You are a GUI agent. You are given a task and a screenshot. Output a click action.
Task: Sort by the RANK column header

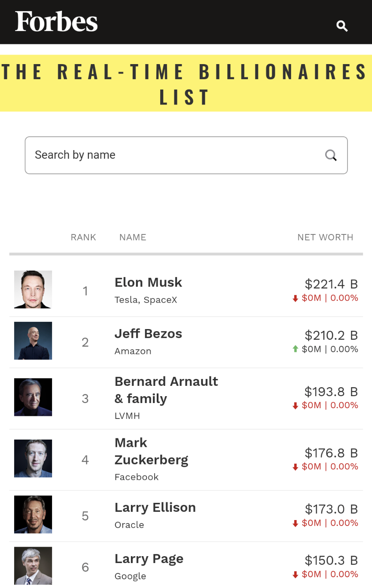click(84, 237)
